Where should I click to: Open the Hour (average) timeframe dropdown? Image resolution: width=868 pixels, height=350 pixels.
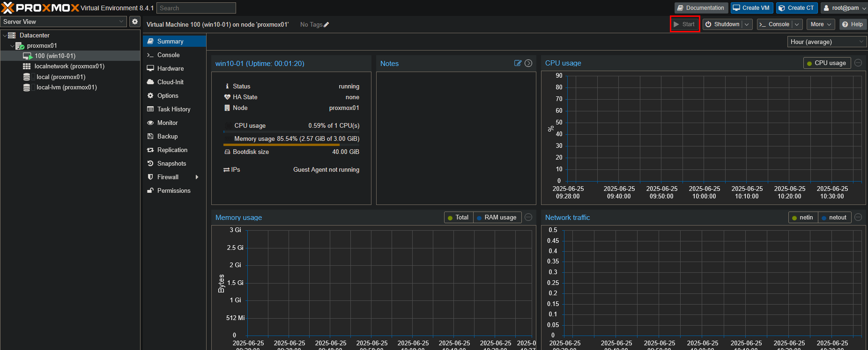[827, 42]
